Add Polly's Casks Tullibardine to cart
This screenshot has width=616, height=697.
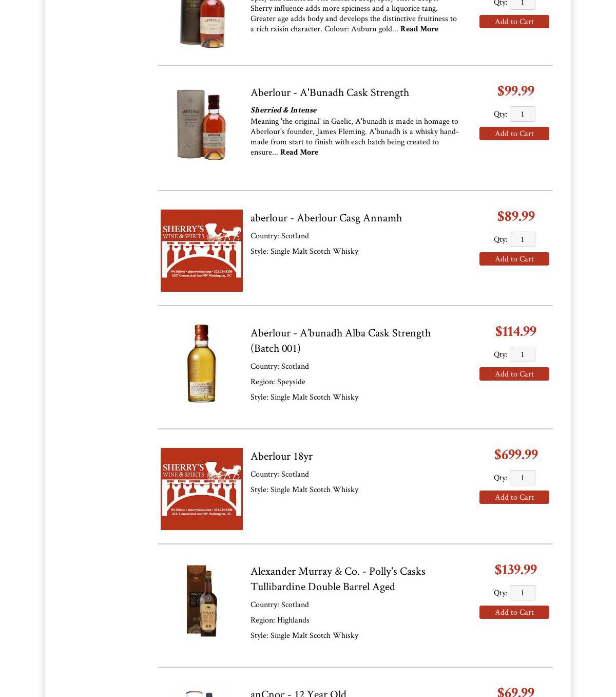click(514, 612)
